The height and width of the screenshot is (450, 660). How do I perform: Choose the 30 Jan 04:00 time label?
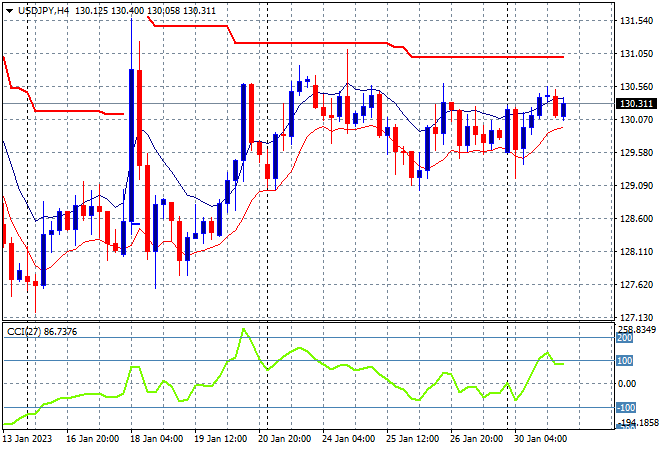pos(540,439)
